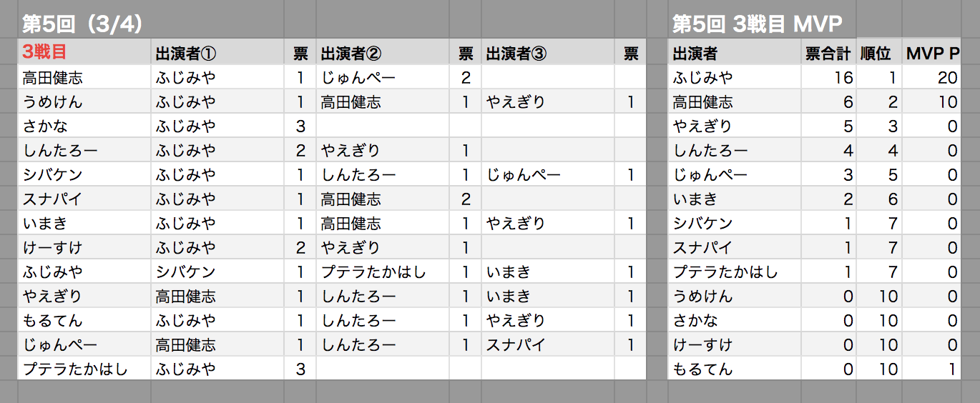Select the "出演者③" column header
The image size is (980, 403).
(x=547, y=53)
